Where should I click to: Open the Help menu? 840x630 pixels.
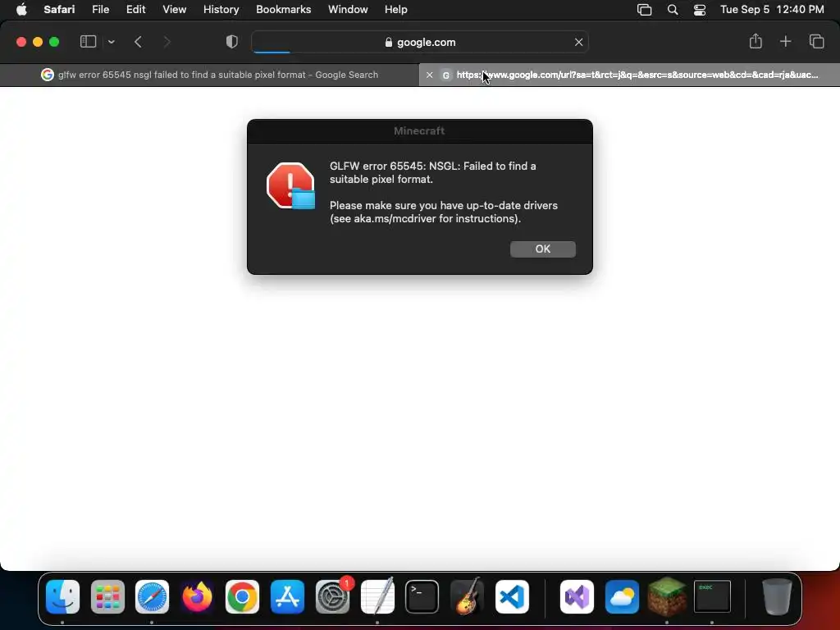pyautogui.click(x=396, y=10)
